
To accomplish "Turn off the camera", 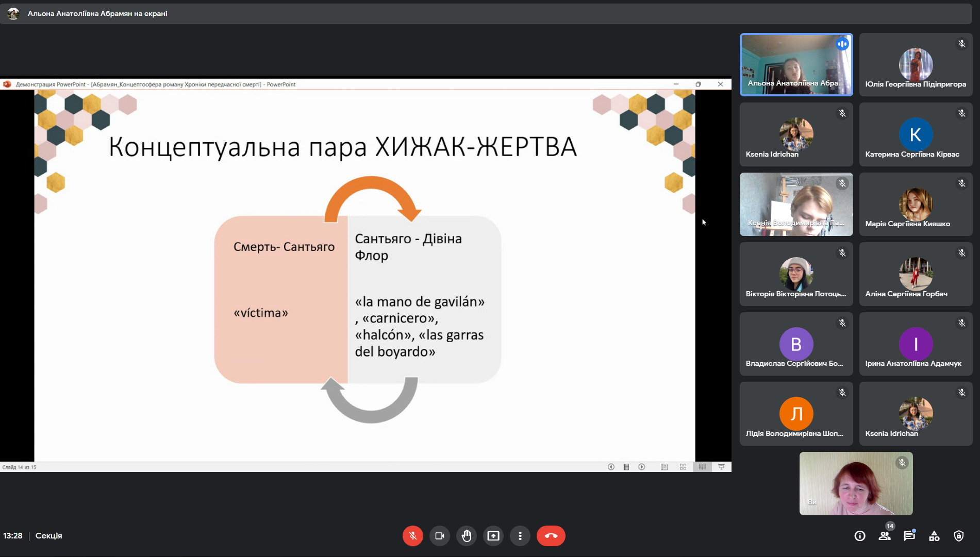I will pyautogui.click(x=440, y=536).
